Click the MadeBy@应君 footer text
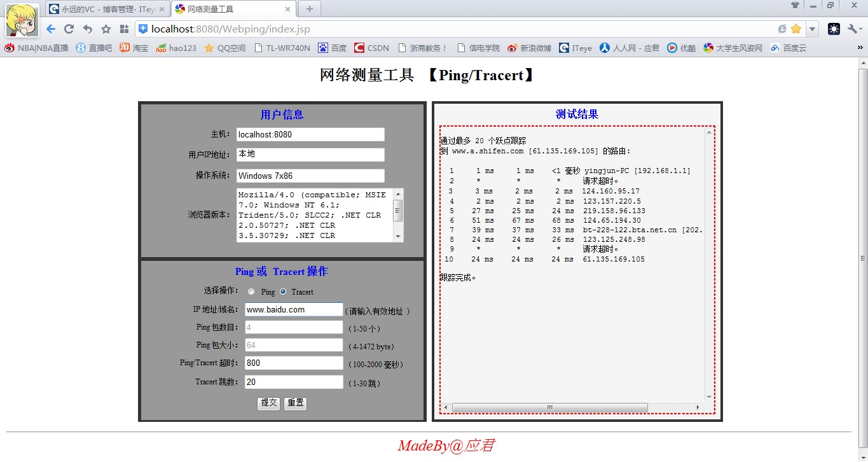The width and height of the screenshot is (868, 462). [x=446, y=445]
